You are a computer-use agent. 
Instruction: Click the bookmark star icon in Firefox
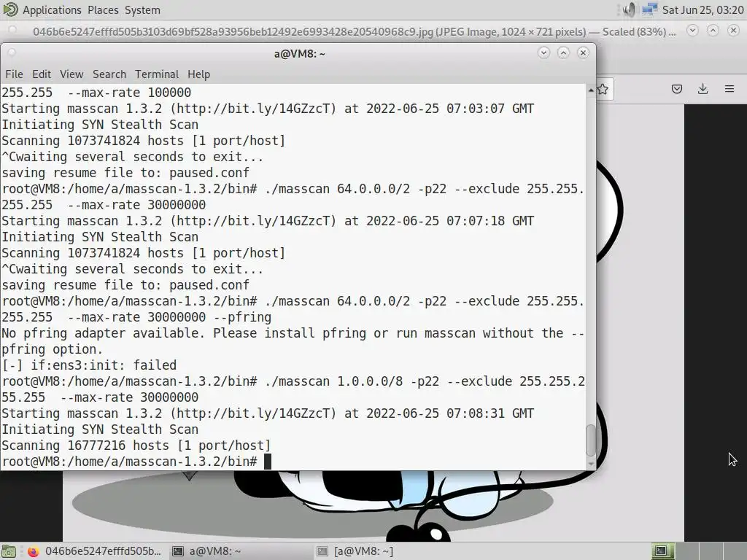pos(603,89)
